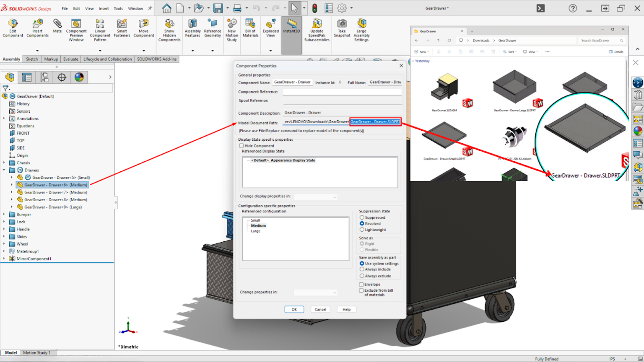
Task: Open Options gear in title toolbar
Action: pos(342,8)
